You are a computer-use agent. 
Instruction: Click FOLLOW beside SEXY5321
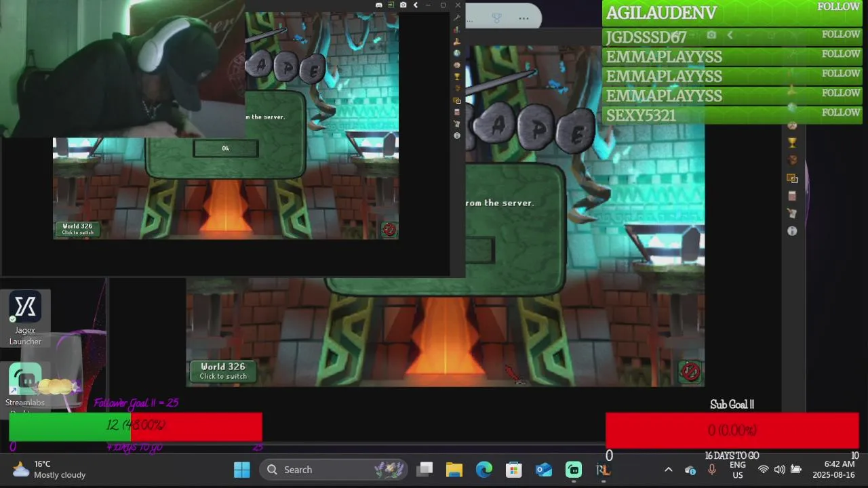pyautogui.click(x=841, y=113)
